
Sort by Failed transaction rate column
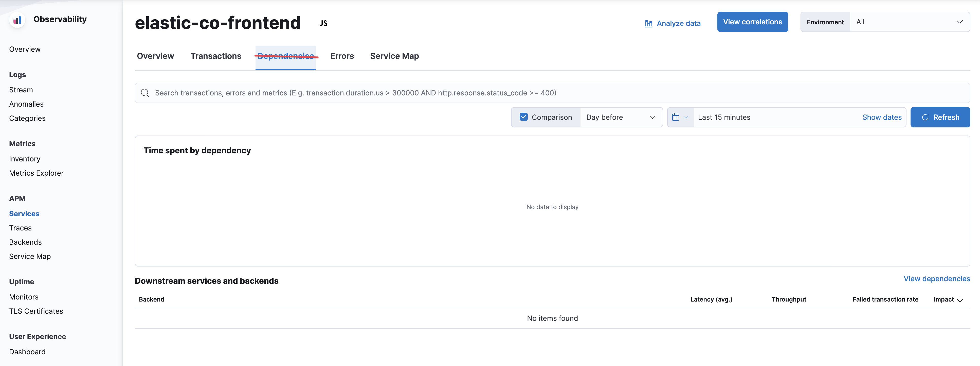pyautogui.click(x=885, y=299)
